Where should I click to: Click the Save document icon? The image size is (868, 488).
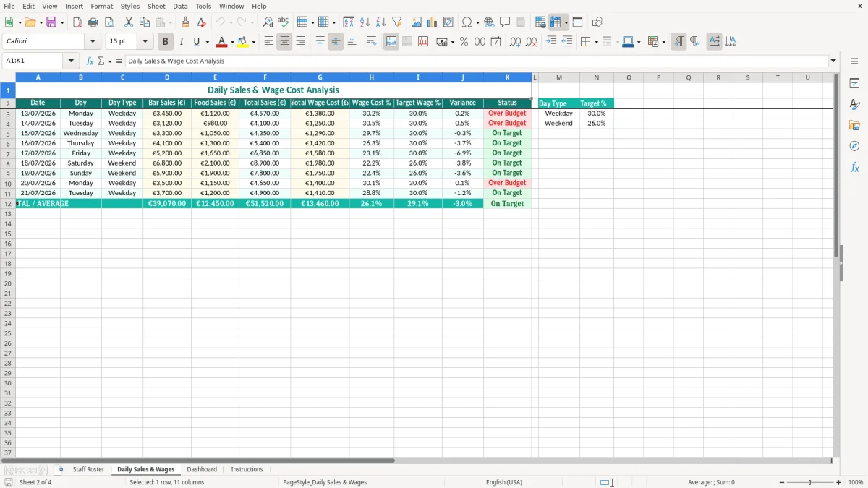click(x=51, y=22)
